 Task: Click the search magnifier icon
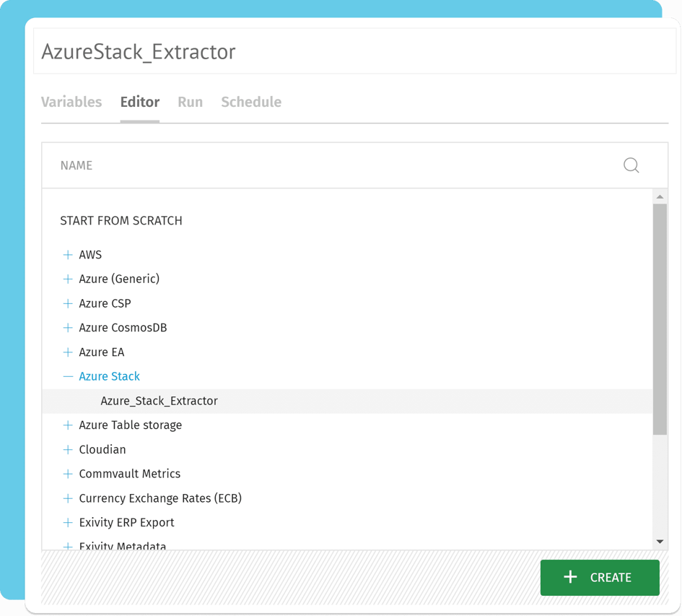(x=631, y=165)
